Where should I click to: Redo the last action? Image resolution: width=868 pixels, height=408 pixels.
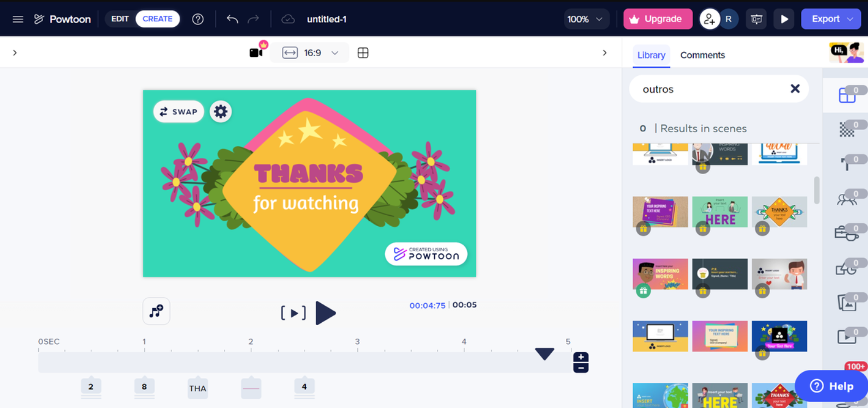pos(253,19)
